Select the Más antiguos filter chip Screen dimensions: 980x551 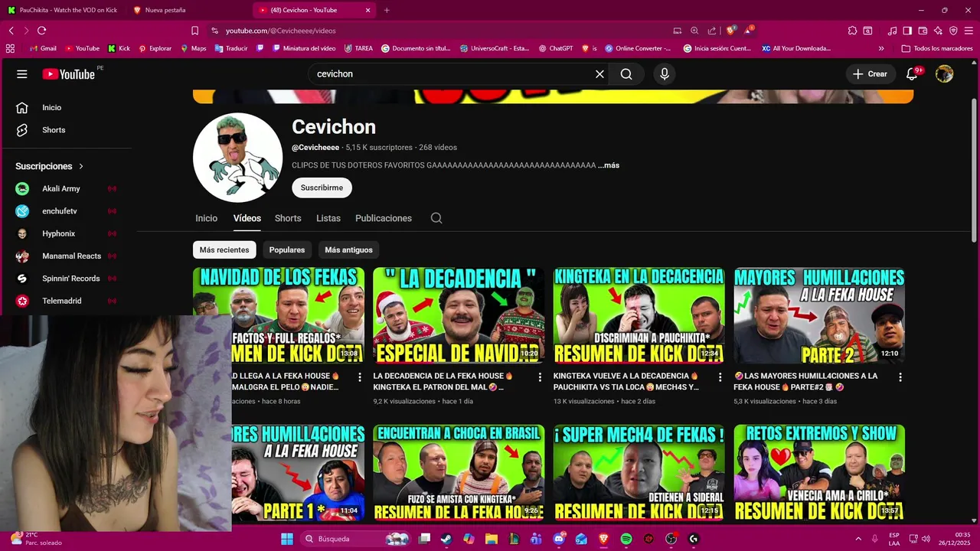pos(348,249)
